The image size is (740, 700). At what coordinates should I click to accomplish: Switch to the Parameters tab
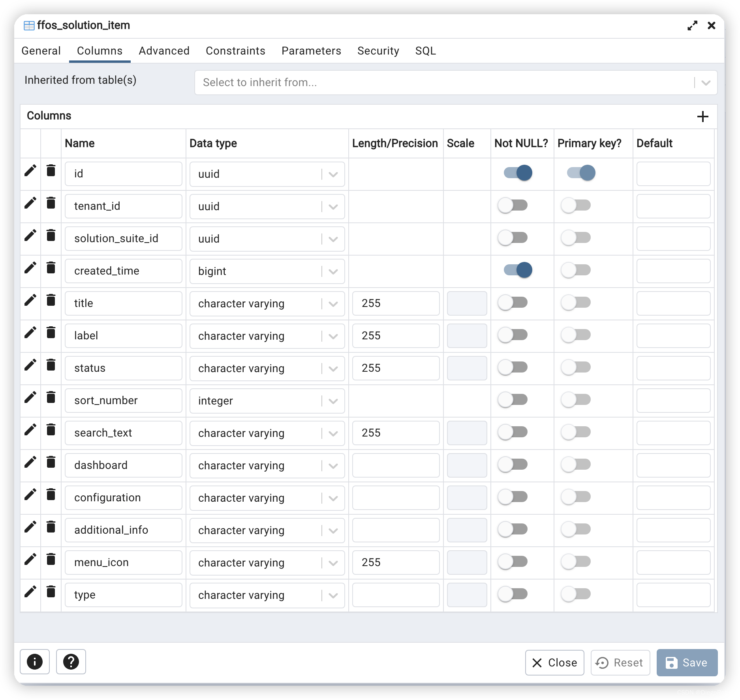point(311,51)
